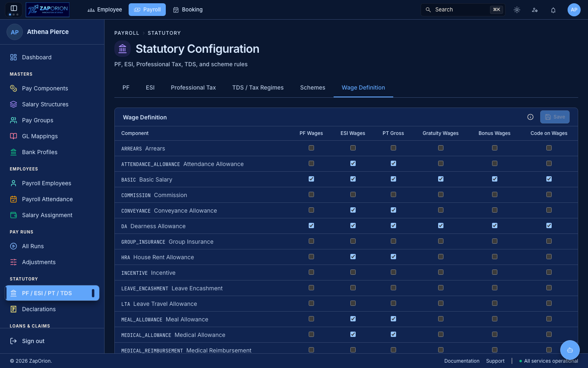
Task: Open the Support footer link
Action: pos(495,361)
